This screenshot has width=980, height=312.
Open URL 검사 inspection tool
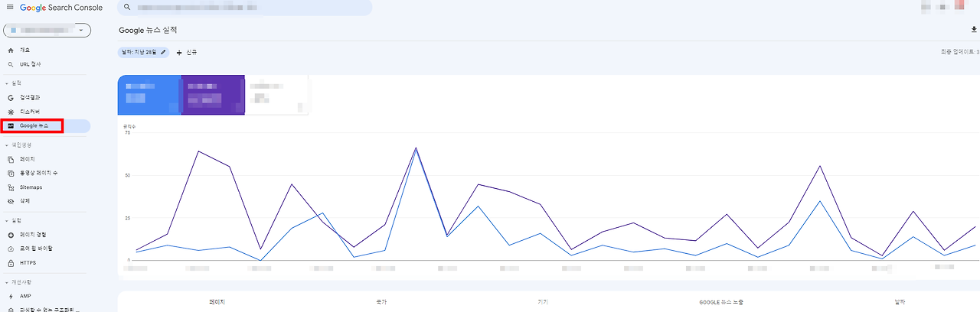(31, 64)
